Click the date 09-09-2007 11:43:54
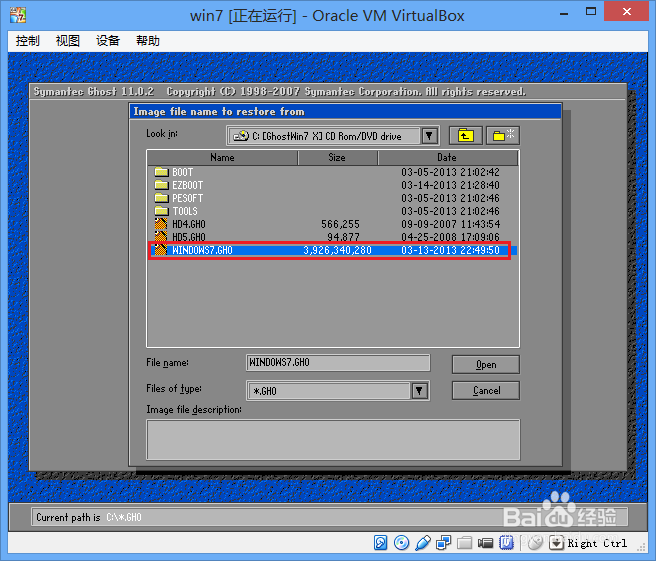656x561 pixels. click(450, 224)
